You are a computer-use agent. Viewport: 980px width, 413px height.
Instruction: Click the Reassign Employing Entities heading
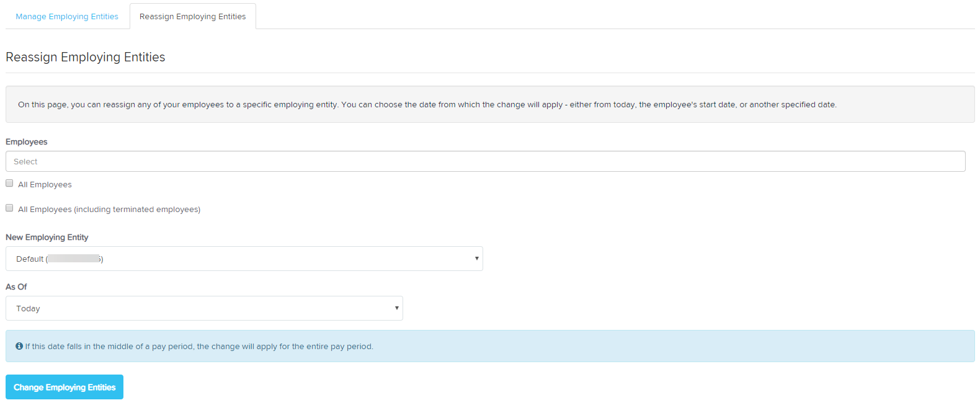pyautogui.click(x=86, y=57)
